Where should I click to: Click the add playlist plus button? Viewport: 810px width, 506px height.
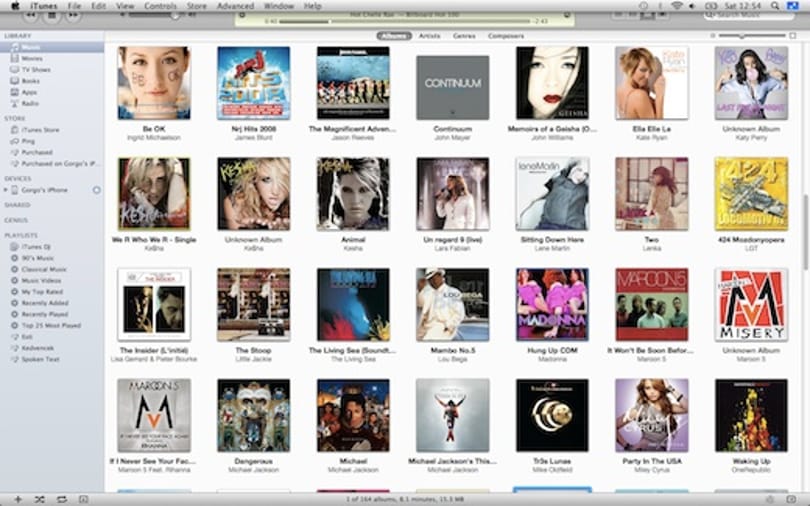(x=18, y=499)
